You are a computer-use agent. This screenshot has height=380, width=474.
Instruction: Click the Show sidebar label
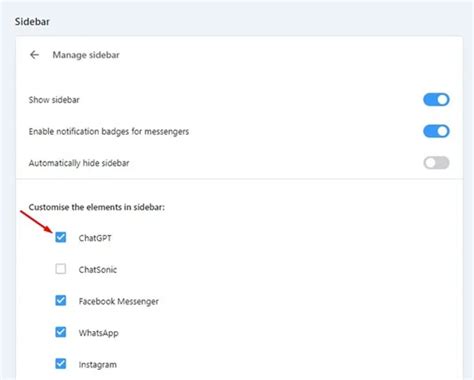point(54,100)
